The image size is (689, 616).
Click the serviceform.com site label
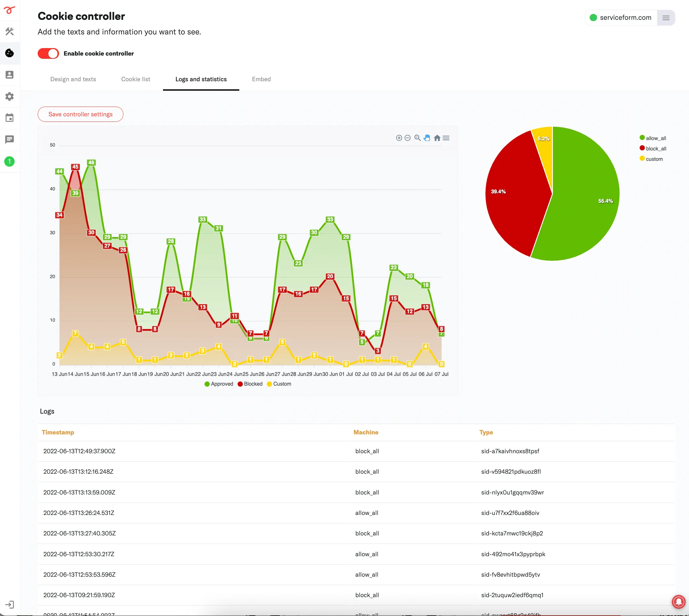[x=625, y=18]
